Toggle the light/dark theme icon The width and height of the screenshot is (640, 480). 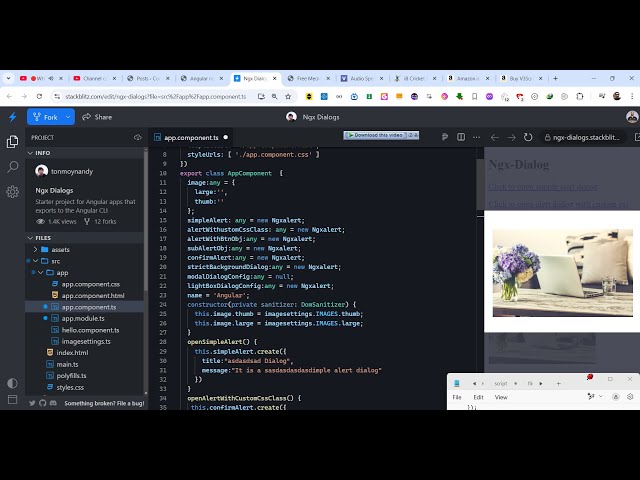tap(12, 383)
